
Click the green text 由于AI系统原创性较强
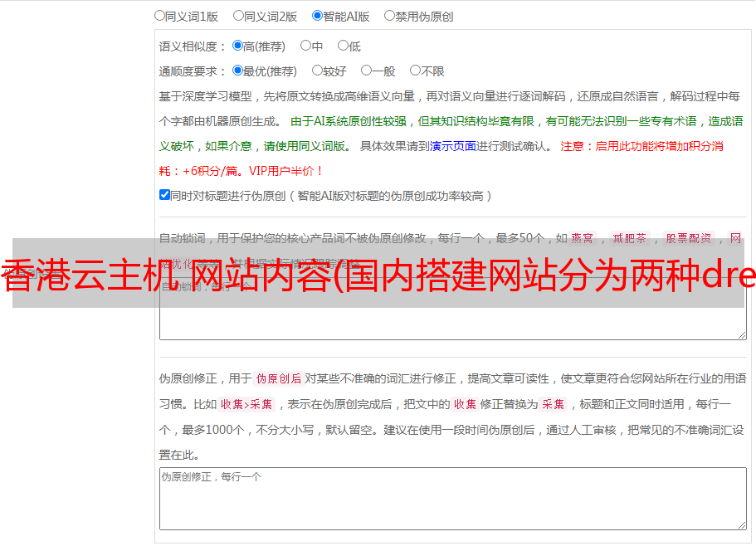[x=349, y=121]
